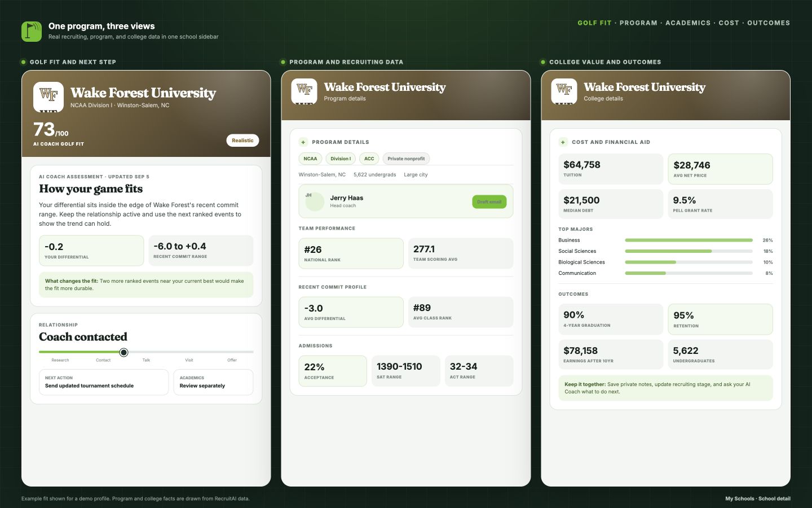Click the Recent Commit Range stat card

[x=201, y=251]
